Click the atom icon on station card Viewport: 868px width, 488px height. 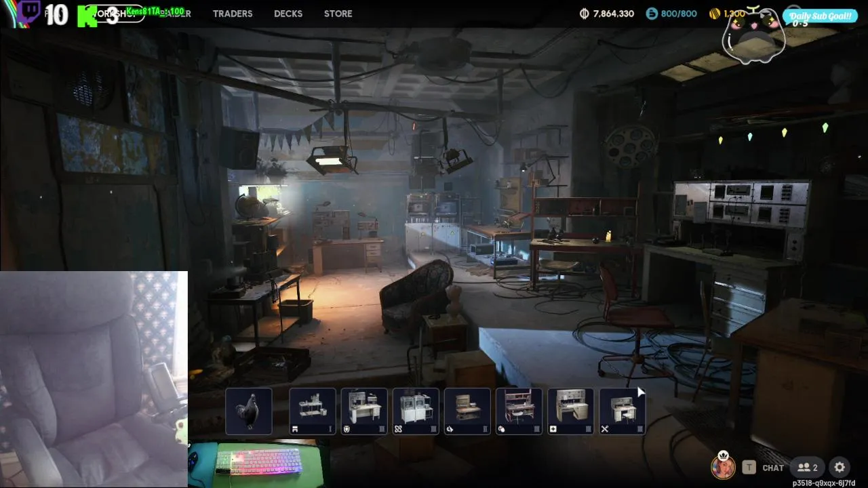(x=398, y=429)
